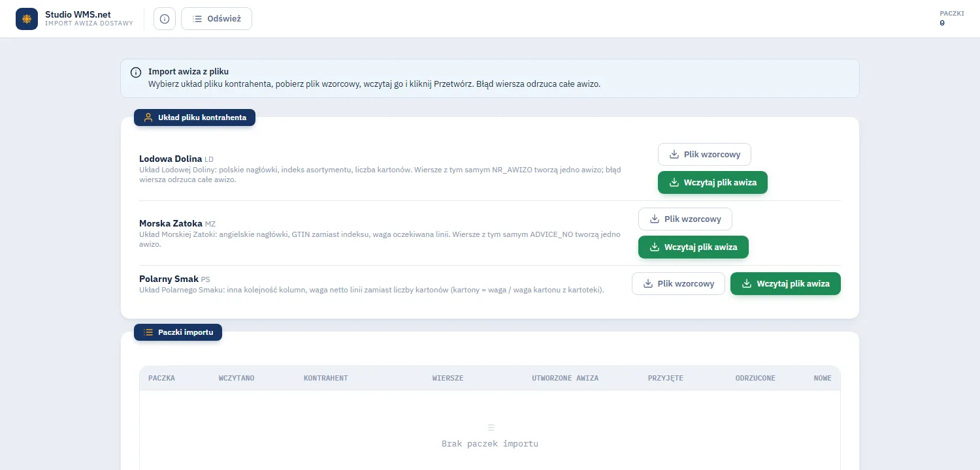Click the NOWE column header
Image resolution: width=980 pixels, height=470 pixels.
pyautogui.click(x=823, y=378)
